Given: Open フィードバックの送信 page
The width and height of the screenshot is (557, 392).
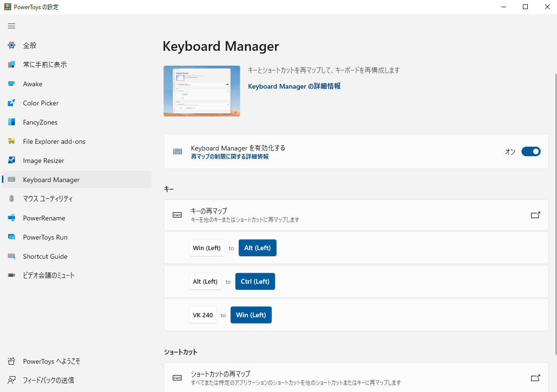Looking at the screenshot, I should (77, 380).
